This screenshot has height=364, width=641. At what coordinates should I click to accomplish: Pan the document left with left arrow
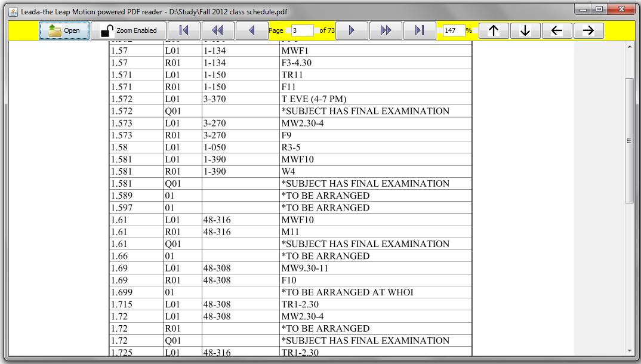(x=557, y=30)
